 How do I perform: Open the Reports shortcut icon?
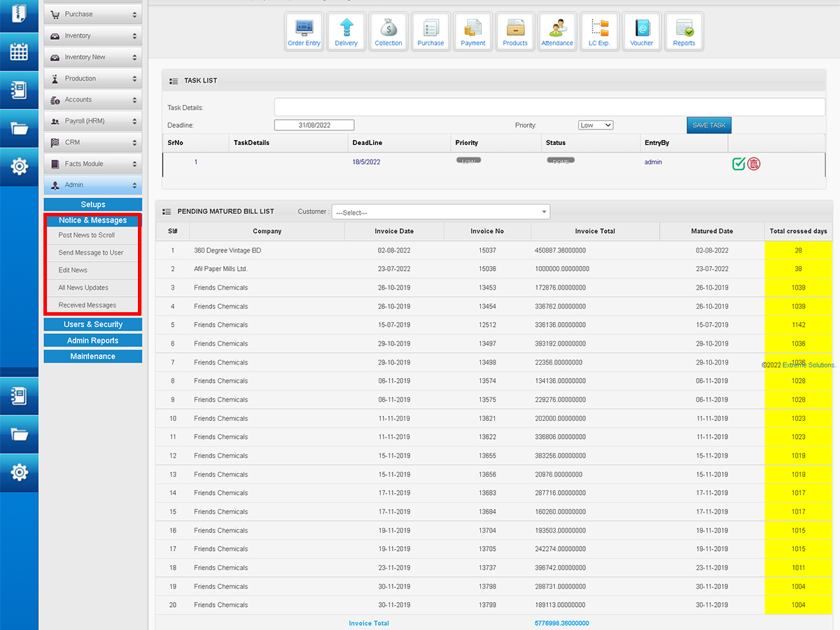(684, 32)
